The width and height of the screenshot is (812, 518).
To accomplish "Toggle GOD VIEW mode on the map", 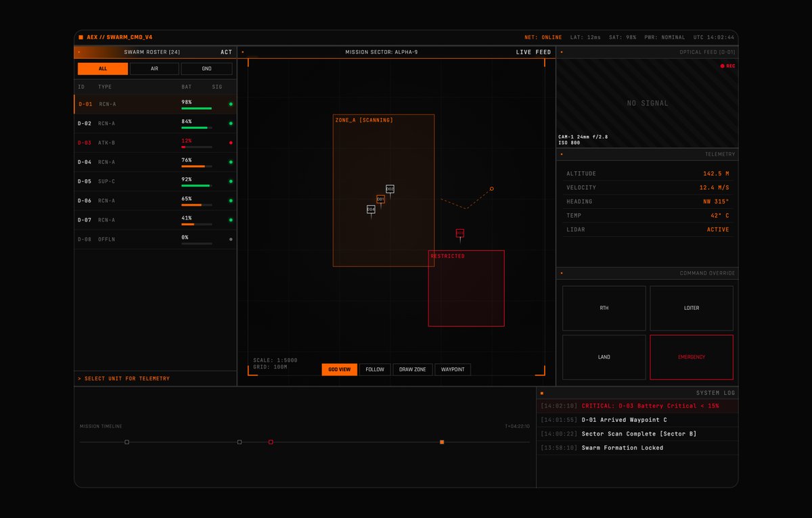I will coord(338,369).
